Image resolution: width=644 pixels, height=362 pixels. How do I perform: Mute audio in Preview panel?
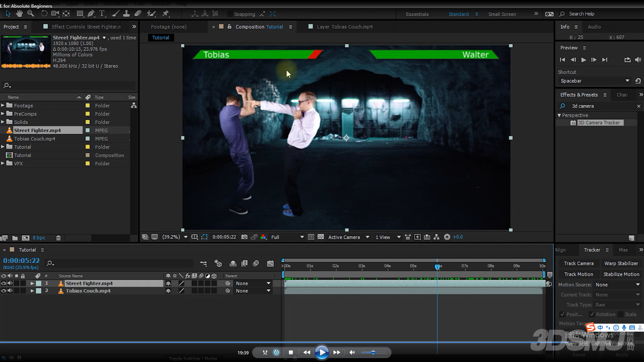click(x=638, y=60)
